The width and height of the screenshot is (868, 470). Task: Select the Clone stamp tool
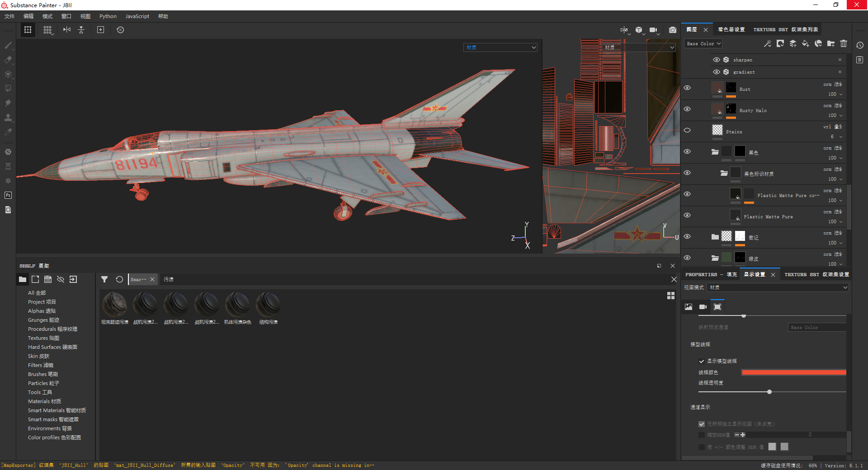click(x=8, y=117)
